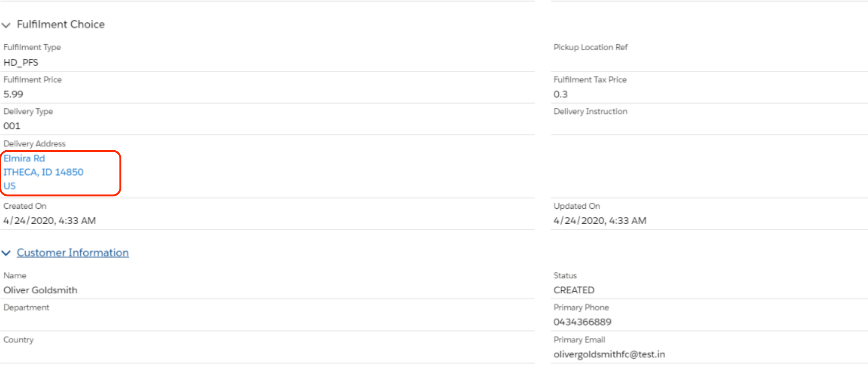Screen dimensions: 868x369
Task: Click the Updated On date value
Action: click(x=600, y=221)
